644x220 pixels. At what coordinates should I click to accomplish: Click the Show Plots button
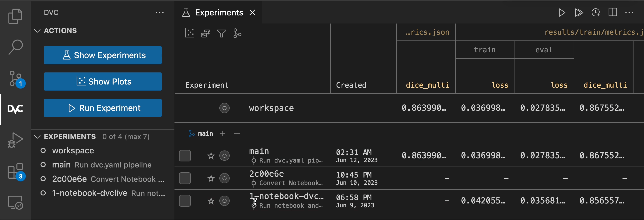pyautogui.click(x=103, y=81)
